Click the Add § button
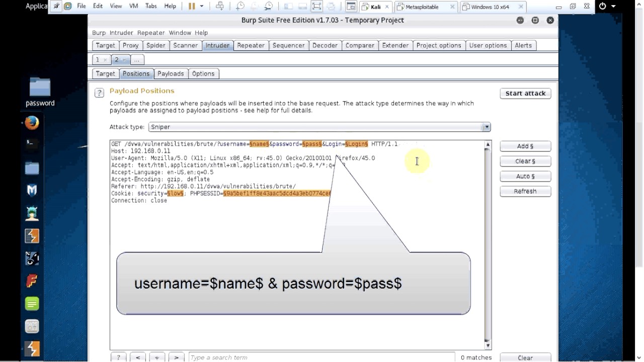Image resolution: width=644 pixels, height=362 pixels. pyautogui.click(x=525, y=146)
